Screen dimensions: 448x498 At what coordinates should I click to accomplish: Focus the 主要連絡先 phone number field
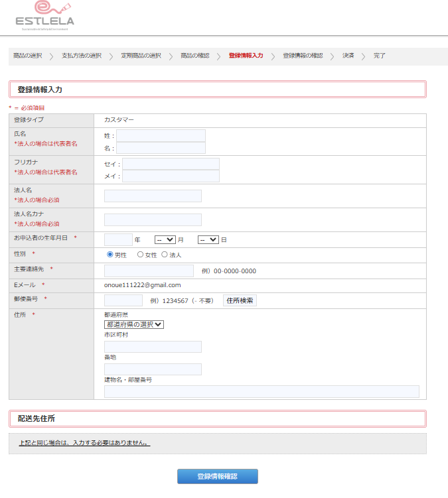click(149, 271)
